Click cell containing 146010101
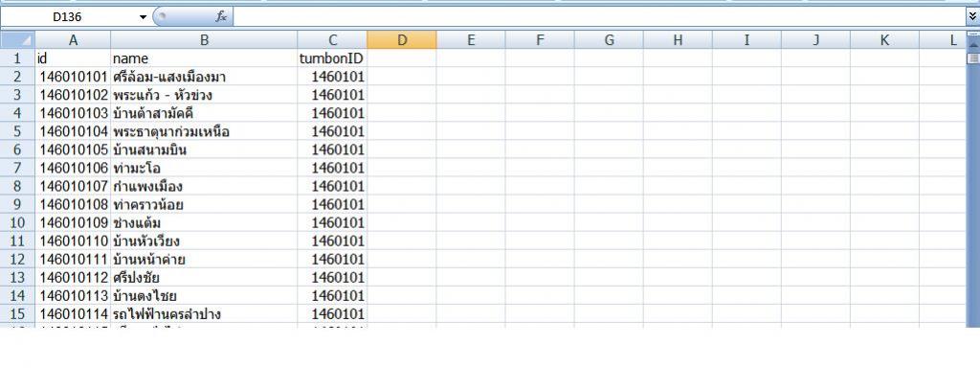 [x=73, y=77]
